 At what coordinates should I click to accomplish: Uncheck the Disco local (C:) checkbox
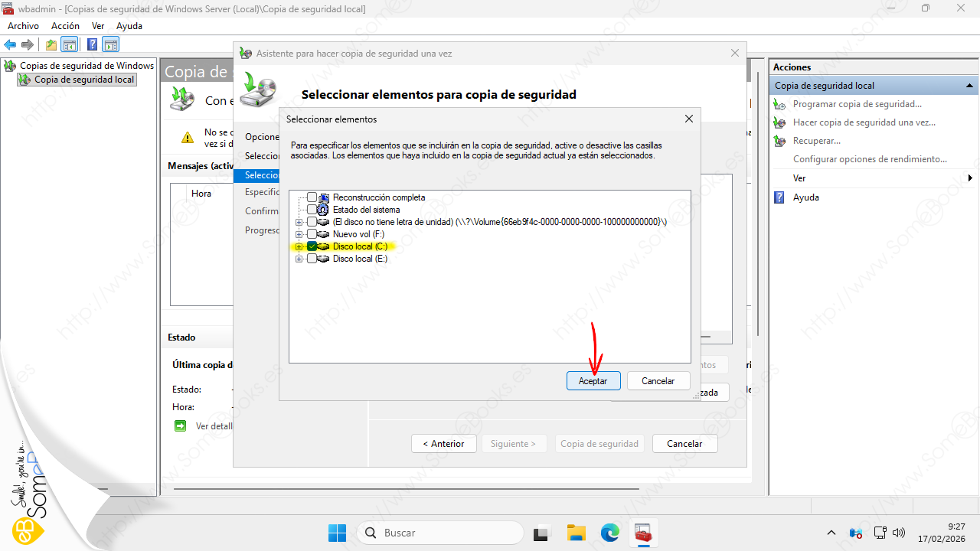[312, 246]
